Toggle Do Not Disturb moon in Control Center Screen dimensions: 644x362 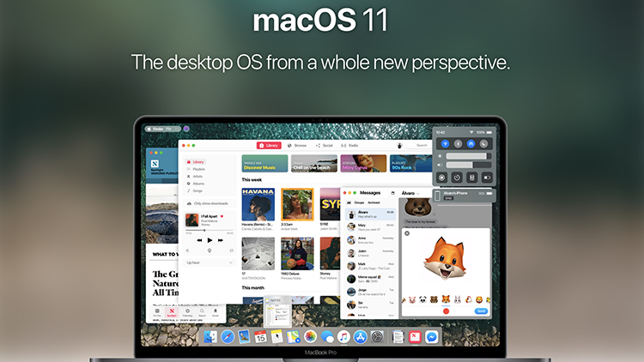[x=483, y=143]
